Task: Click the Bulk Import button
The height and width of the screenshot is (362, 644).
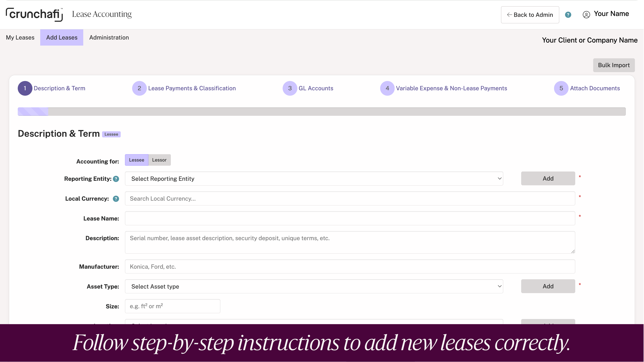Action: (614, 65)
